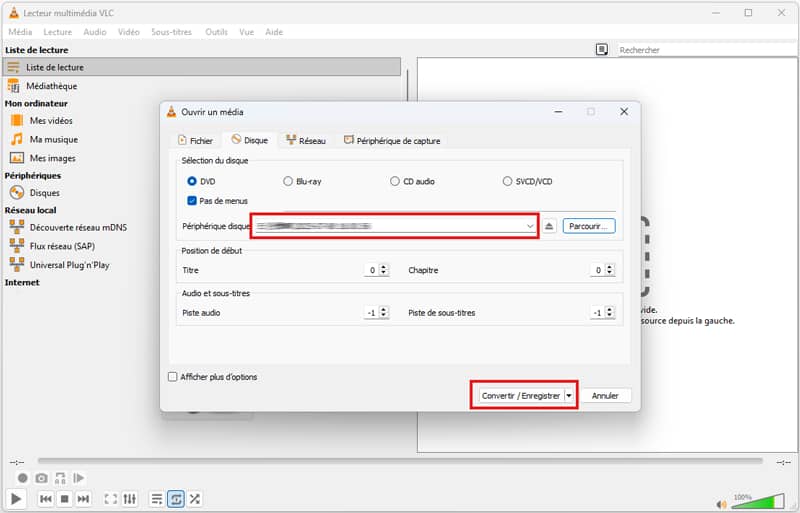
Task: Stop playback using the stop icon
Action: [64, 499]
